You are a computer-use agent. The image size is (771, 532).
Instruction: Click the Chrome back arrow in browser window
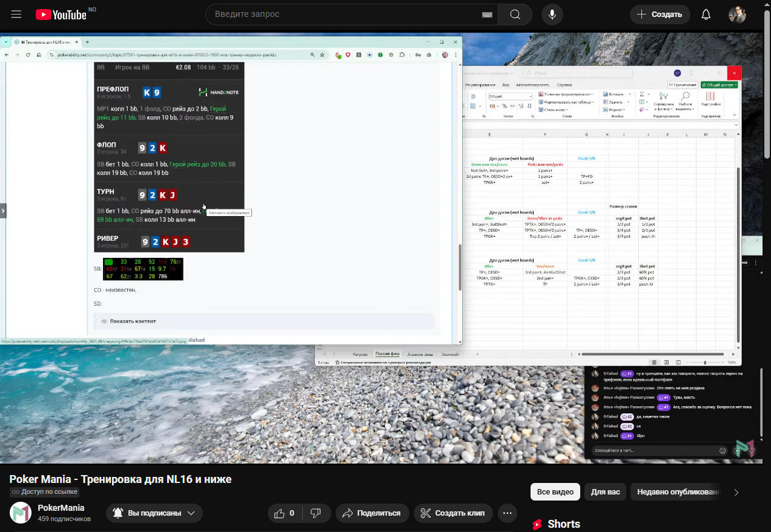[x=7, y=55]
